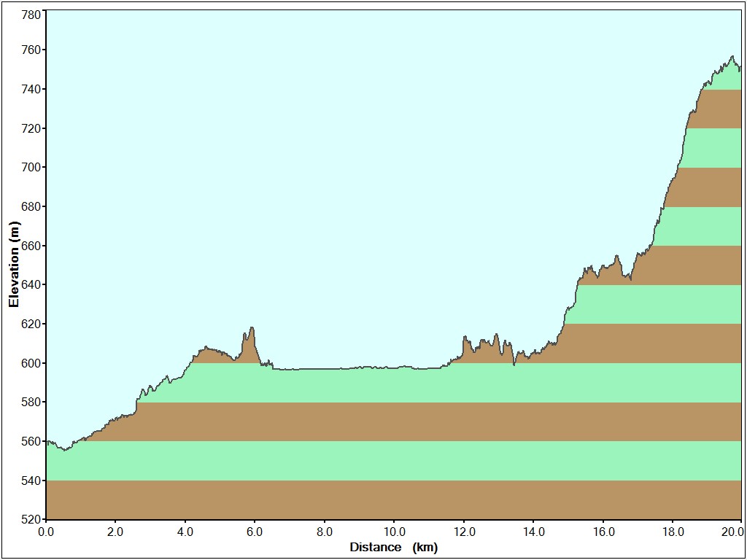Select the 0.0 distance tick label
Image resolution: width=747 pixels, height=560 pixels.
(x=46, y=532)
